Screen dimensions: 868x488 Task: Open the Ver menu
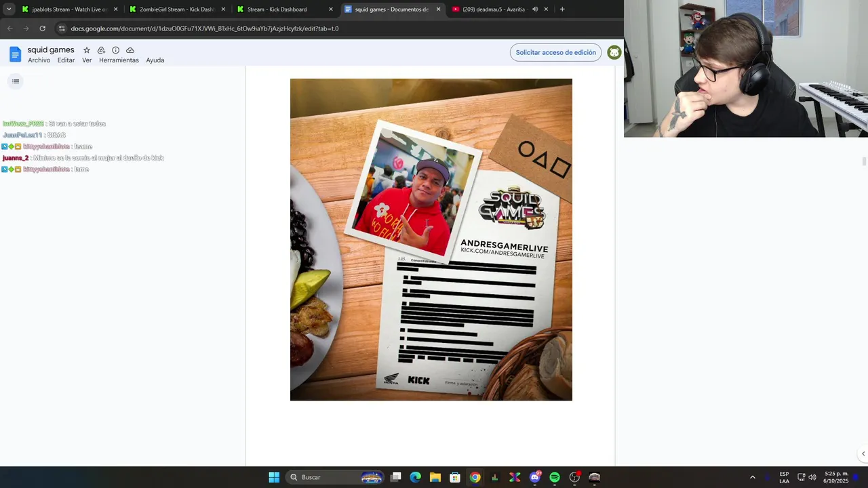click(87, 60)
